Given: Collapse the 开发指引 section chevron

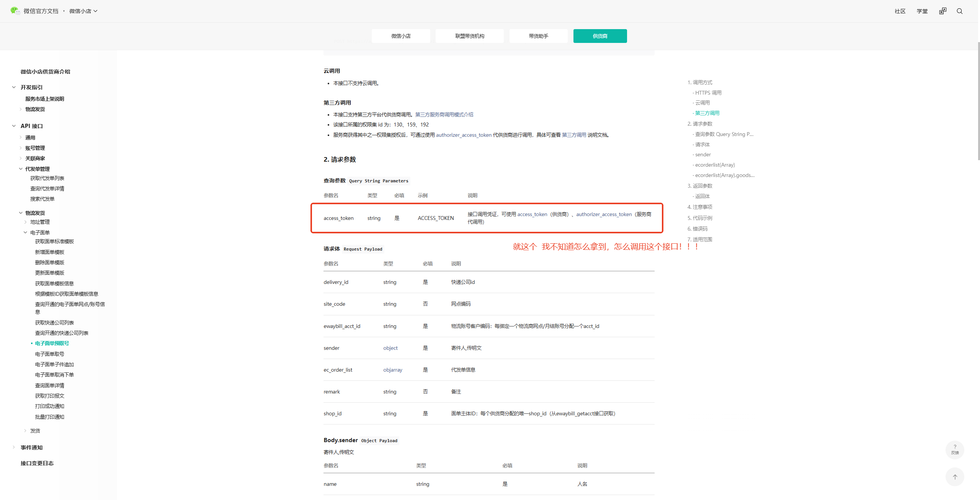Looking at the screenshot, I should tap(14, 87).
